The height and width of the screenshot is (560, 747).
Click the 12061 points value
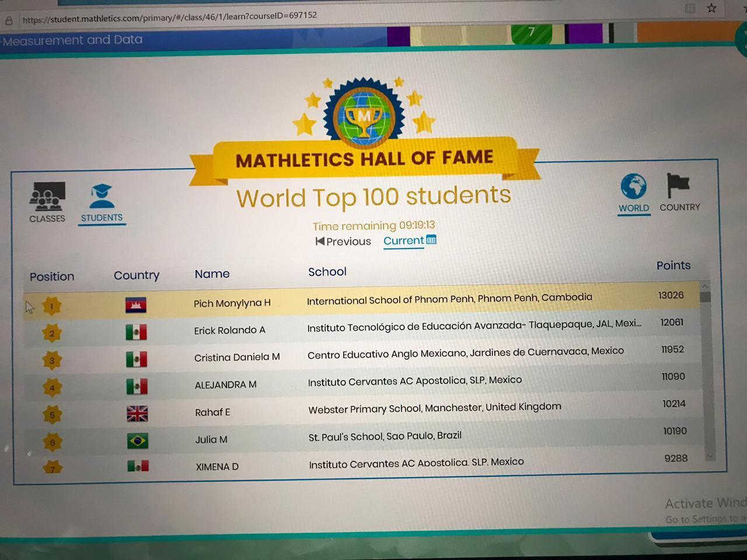tap(672, 322)
